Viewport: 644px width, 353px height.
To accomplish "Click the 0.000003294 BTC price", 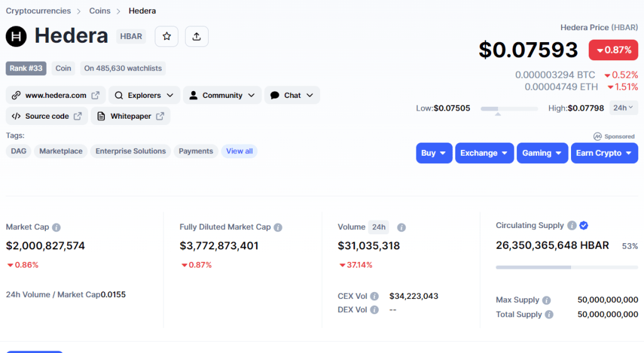I will 555,75.
